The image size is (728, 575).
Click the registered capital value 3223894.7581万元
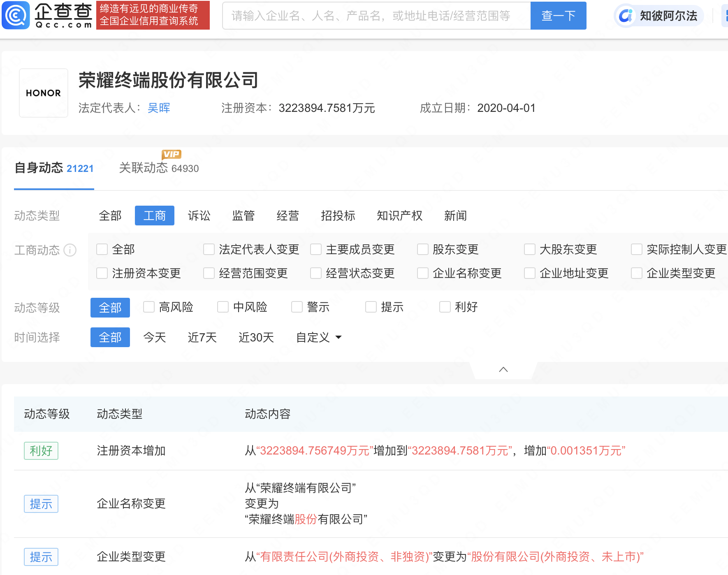point(327,108)
